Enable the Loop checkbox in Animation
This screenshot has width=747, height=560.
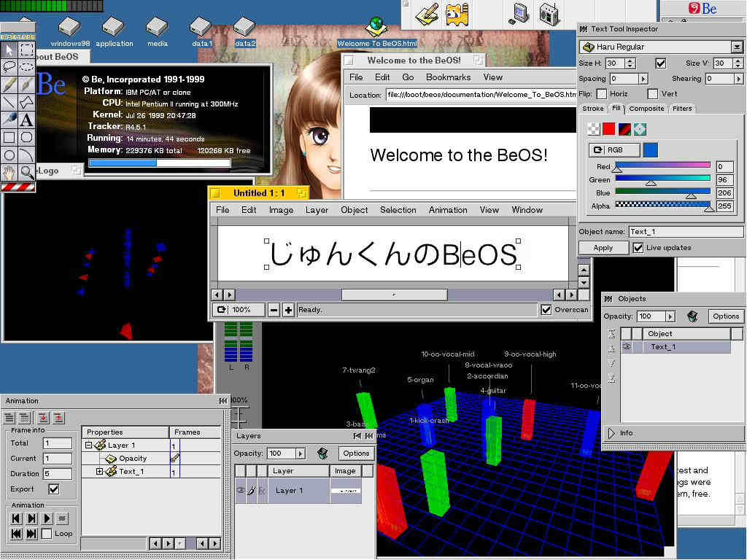tap(47, 533)
